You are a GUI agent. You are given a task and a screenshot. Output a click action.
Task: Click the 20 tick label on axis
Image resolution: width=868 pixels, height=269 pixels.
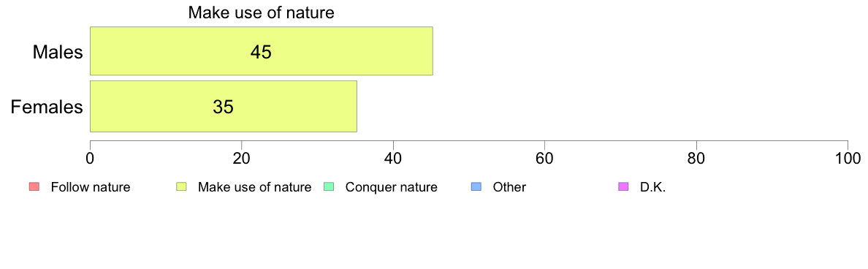(241, 158)
